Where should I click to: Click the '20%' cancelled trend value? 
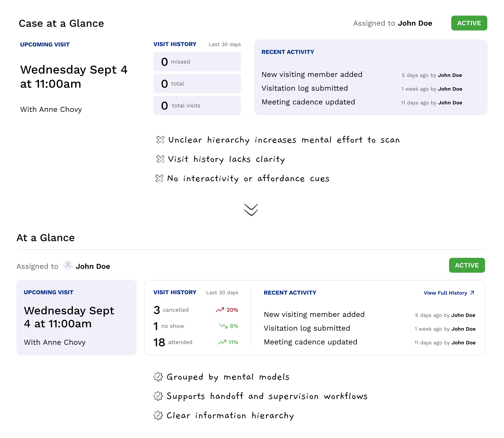[232, 310]
